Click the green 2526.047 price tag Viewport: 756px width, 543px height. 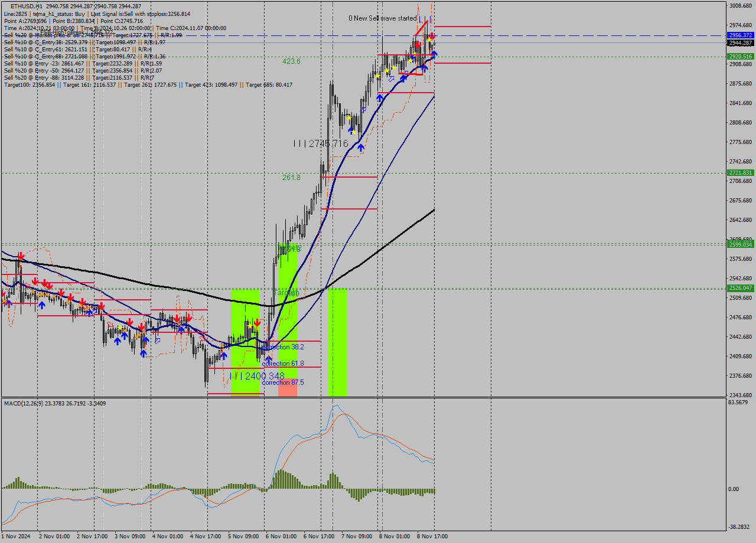(x=740, y=288)
